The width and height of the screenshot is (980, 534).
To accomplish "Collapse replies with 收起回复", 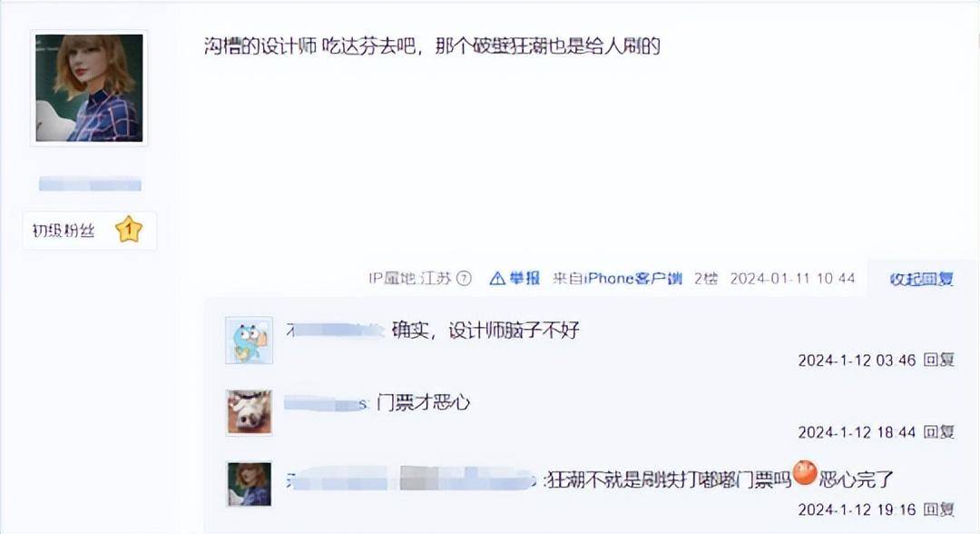I will (922, 279).
